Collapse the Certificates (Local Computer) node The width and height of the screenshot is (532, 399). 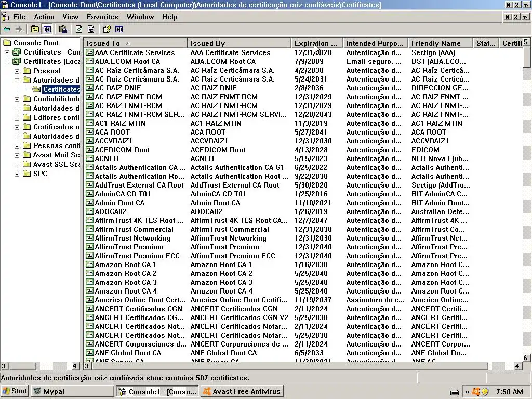(x=7, y=62)
